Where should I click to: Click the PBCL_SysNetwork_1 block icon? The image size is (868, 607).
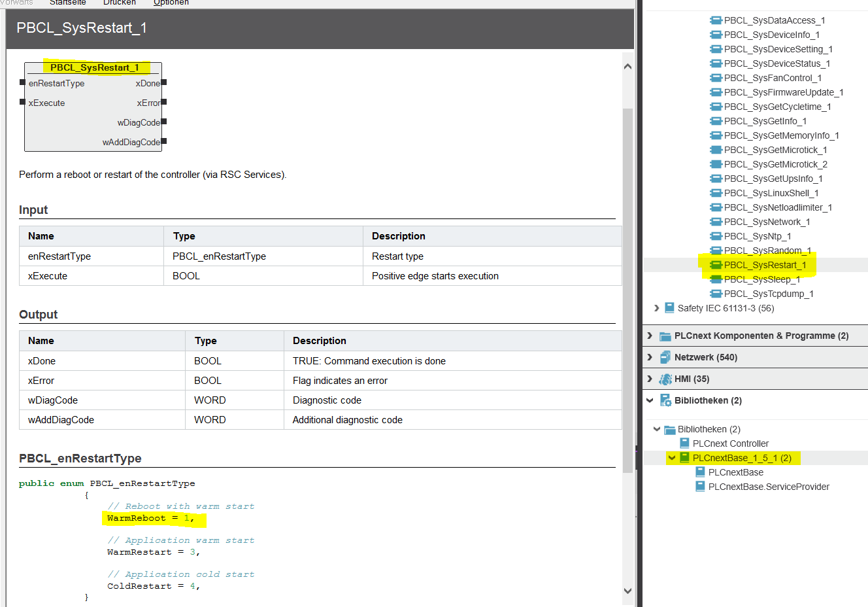click(x=716, y=222)
